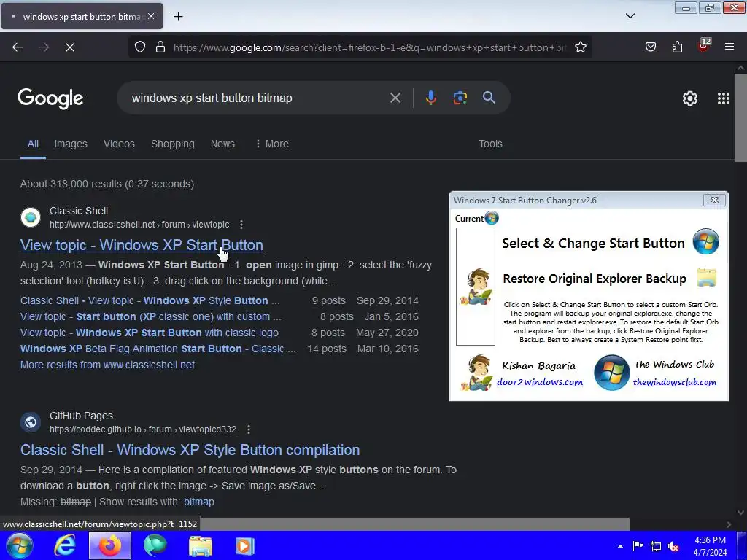Show hidden system tray icons
Screen dimensions: 747x560
coord(620,546)
